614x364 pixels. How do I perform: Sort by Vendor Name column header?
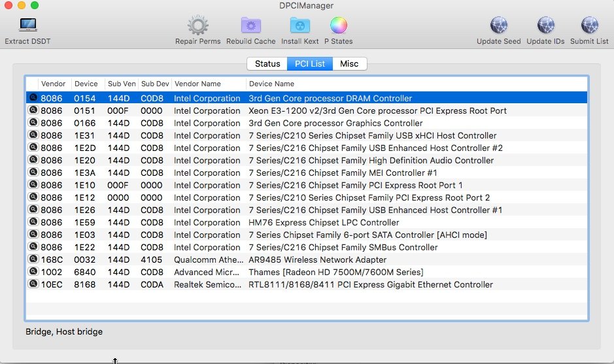point(197,84)
